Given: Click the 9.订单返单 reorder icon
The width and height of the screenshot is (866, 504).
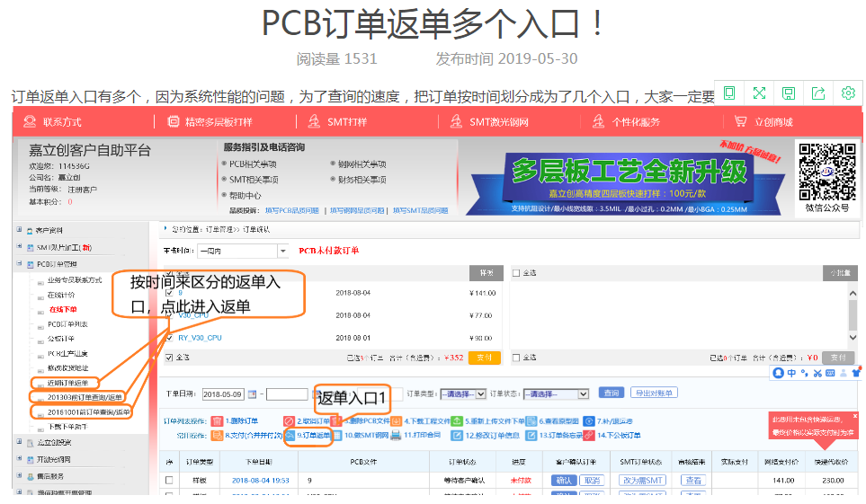Looking at the screenshot, I should pyautogui.click(x=290, y=436).
